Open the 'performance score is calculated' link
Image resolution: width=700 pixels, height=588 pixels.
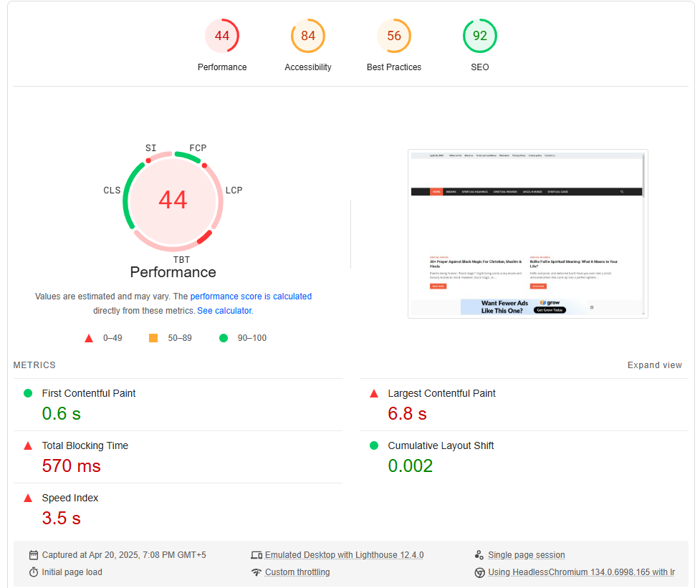251,297
